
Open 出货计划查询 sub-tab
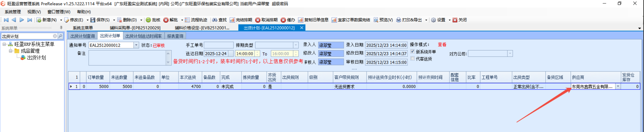pyautogui.click(x=83, y=36)
